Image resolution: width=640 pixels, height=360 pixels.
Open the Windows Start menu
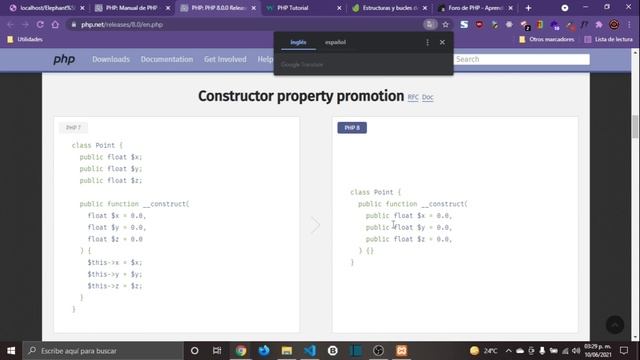[11, 351]
